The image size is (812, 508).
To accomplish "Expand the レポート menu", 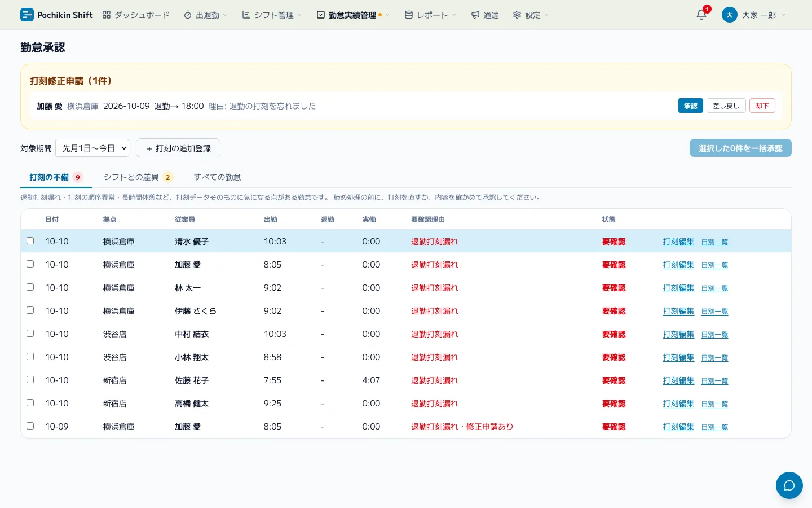I will pyautogui.click(x=431, y=15).
